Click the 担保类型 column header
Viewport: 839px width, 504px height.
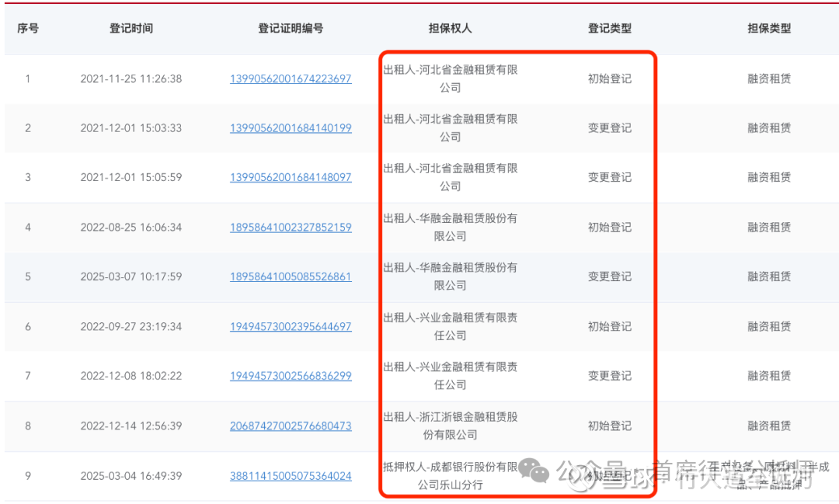[769, 29]
